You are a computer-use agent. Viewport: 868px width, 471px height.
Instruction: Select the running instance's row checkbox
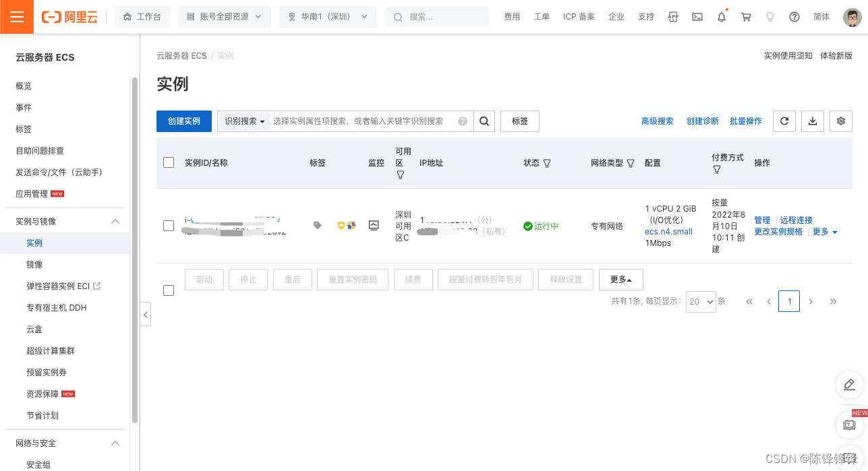(x=168, y=225)
